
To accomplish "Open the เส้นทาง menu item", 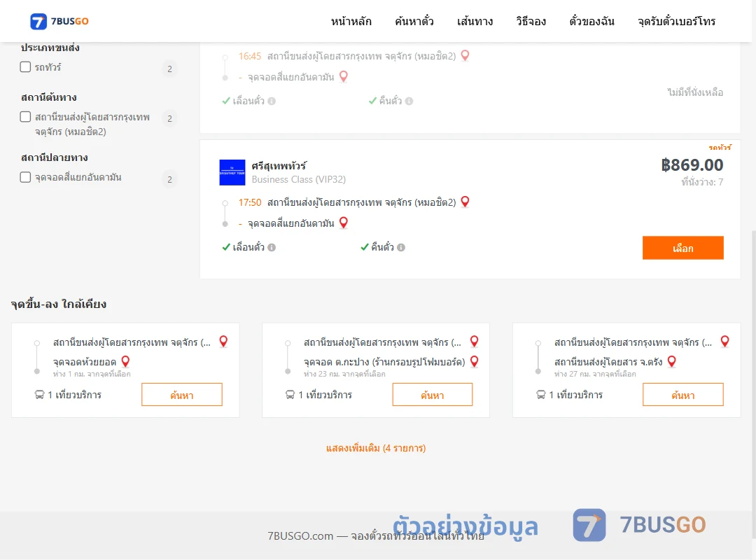I will 475,21.
